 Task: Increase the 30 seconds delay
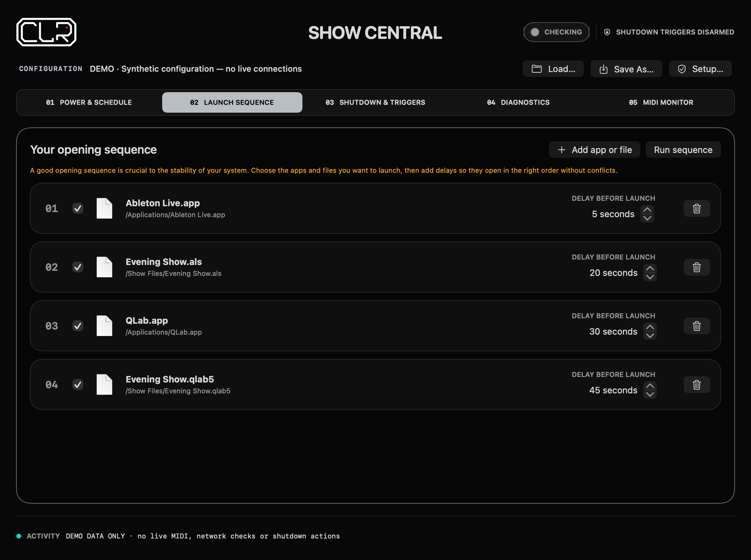(650, 327)
